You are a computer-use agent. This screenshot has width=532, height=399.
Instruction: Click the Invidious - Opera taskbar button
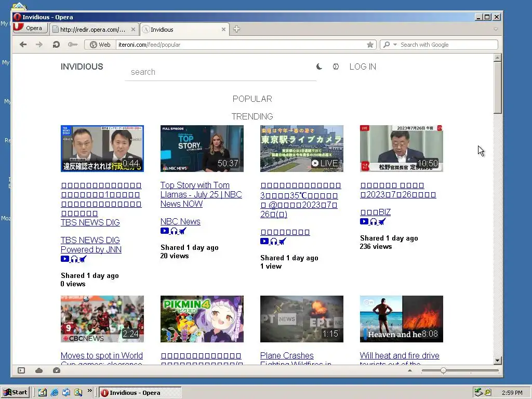click(x=140, y=393)
